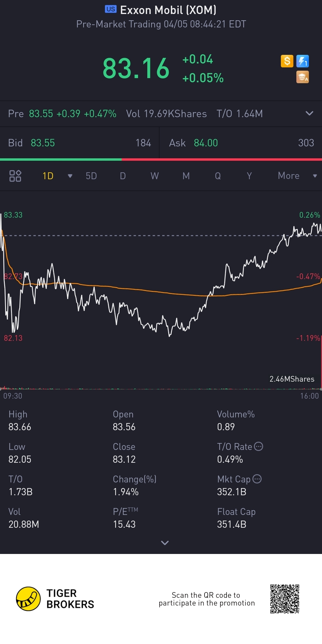Expand the pre-market details chevron
The image size is (322, 644).
tap(309, 113)
